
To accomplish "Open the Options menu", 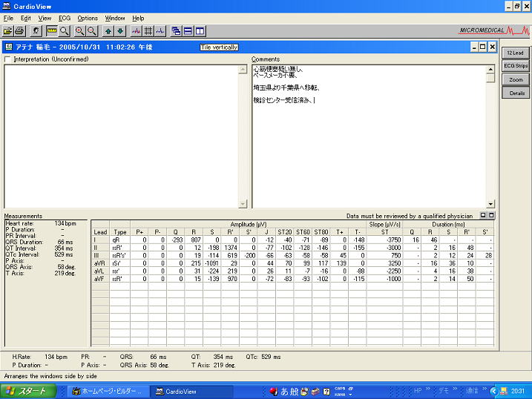I will (x=88, y=19).
